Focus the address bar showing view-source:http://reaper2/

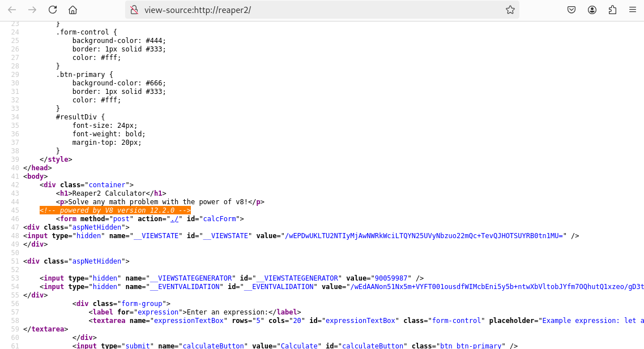(x=321, y=10)
